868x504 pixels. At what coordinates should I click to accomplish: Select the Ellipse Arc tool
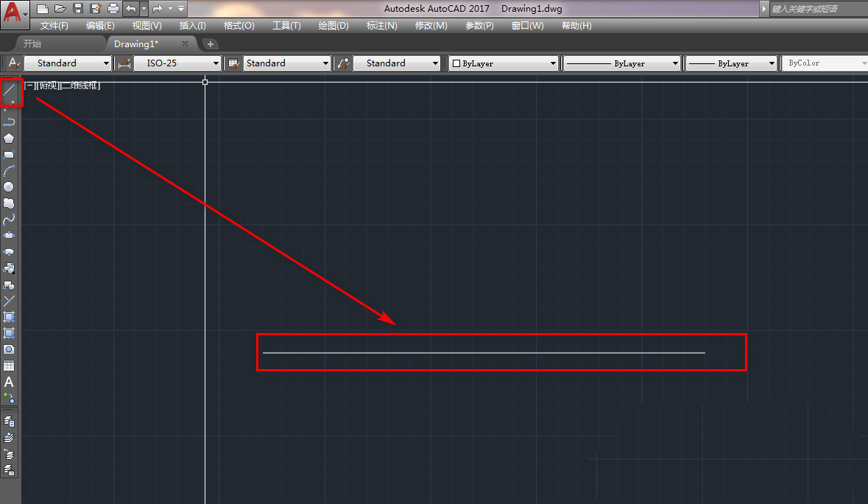pyautogui.click(x=9, y=252)
